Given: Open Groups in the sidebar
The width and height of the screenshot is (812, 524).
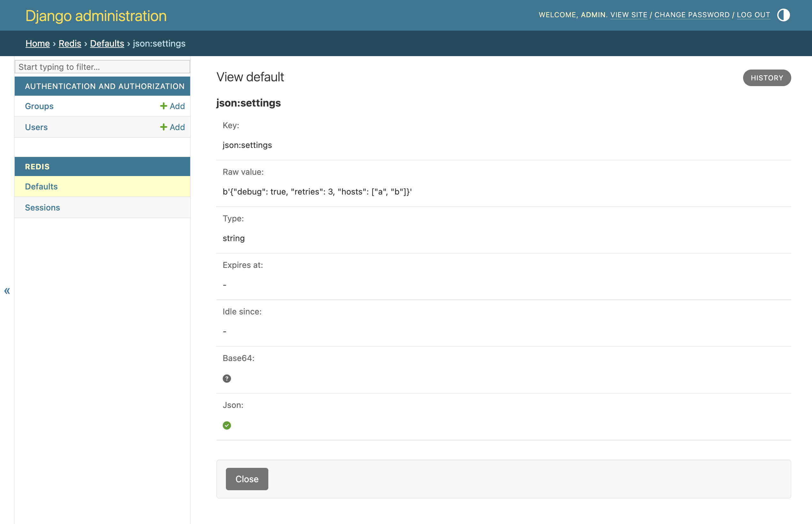Looking at the screenshot, I should tap(39, 106).
